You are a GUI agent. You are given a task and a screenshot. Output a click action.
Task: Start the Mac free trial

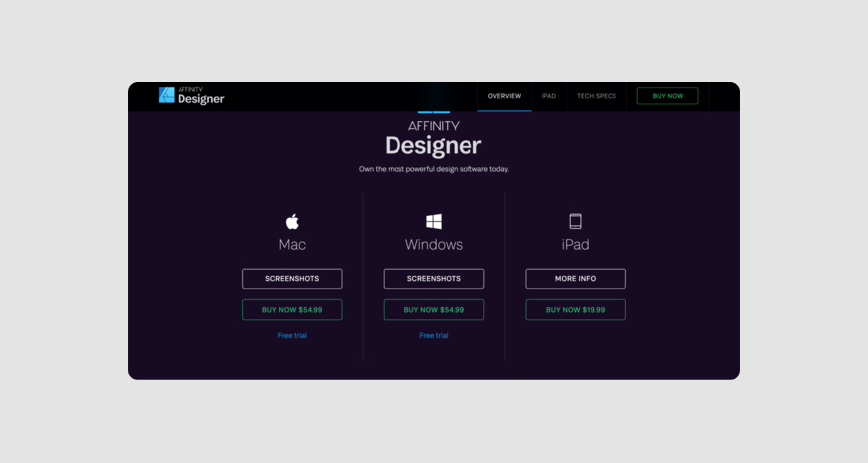point(292,335)
